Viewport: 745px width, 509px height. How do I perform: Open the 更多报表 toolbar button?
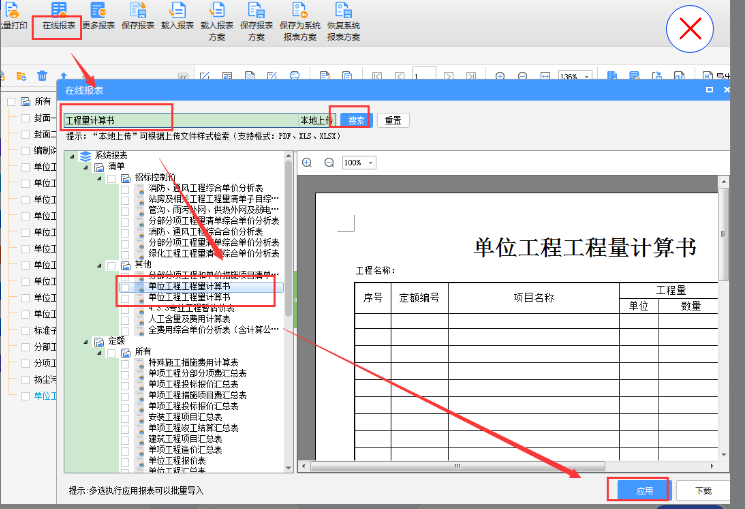(98, 17)
